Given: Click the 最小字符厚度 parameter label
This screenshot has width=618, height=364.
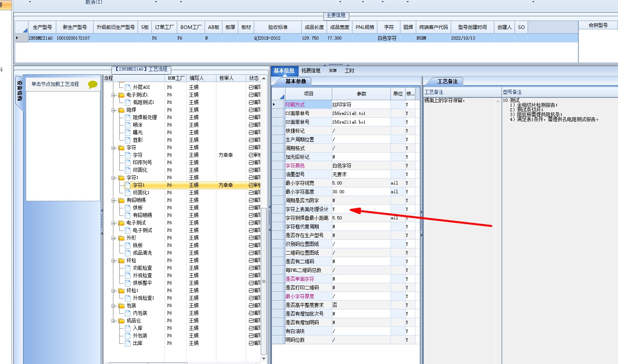Looking at the screenshot, I should (x=300, y=296).
